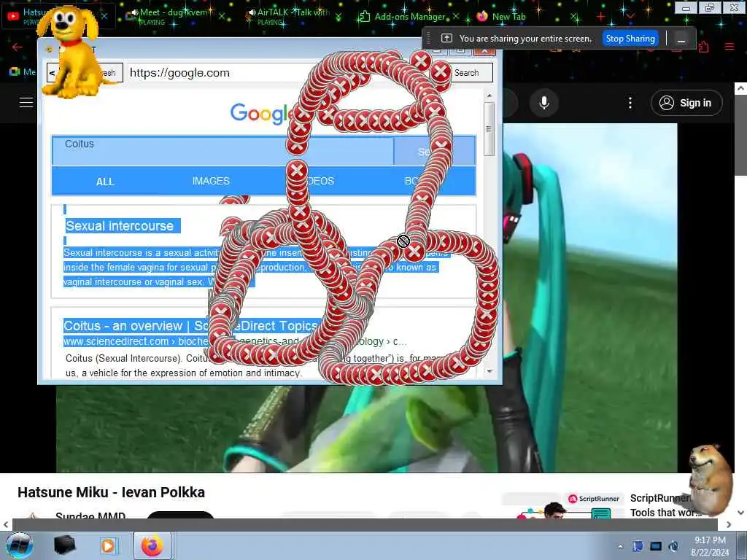This screenshot has width=747, height=560.
Task: Click the Hatsune Miku video player
Action: pyautogui.click(x=366, y=429)
